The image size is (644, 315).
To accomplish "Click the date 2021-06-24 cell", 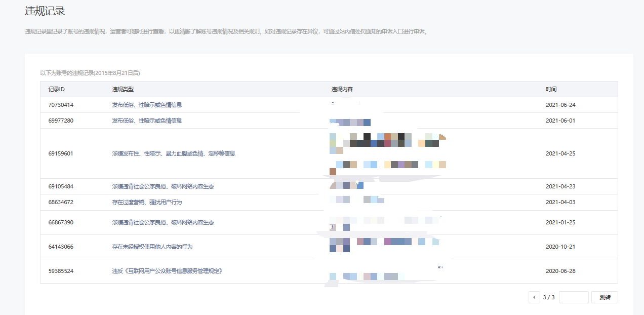I will 560,105.
